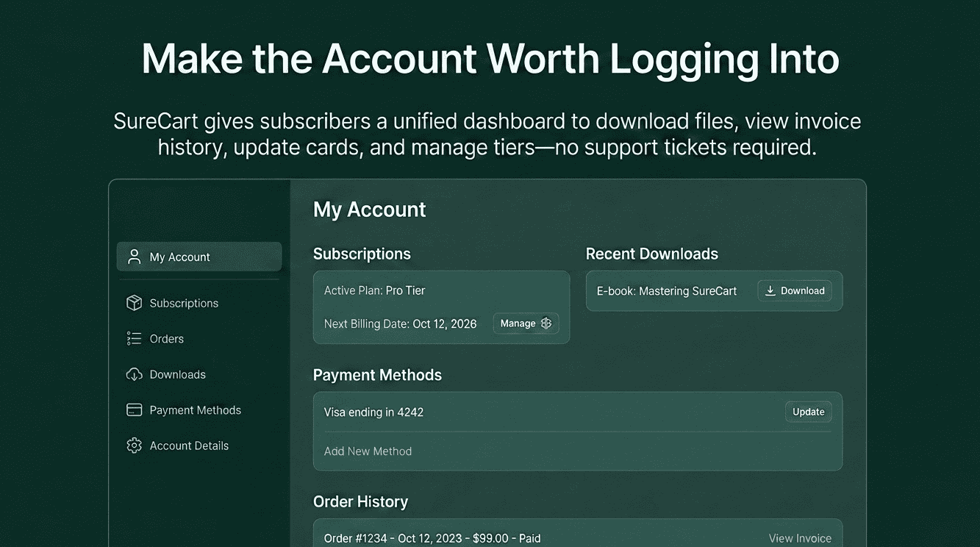980x547 pixels.
Task: Click the Recent Downloads heading
Action: click(x=652, y=254)
